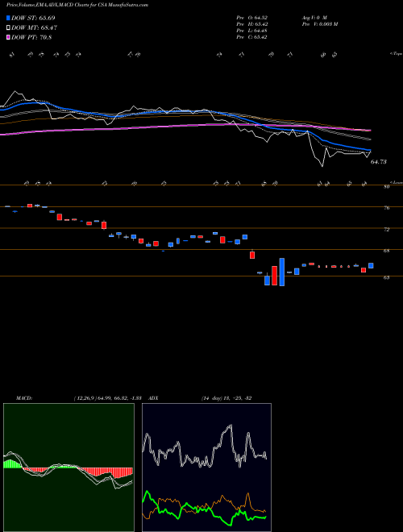Image resolution: width=403 pixels, height=532 pixels.
Task: Click the 'Pre O: 64.52' open value
Action: [x=252, y=17]
